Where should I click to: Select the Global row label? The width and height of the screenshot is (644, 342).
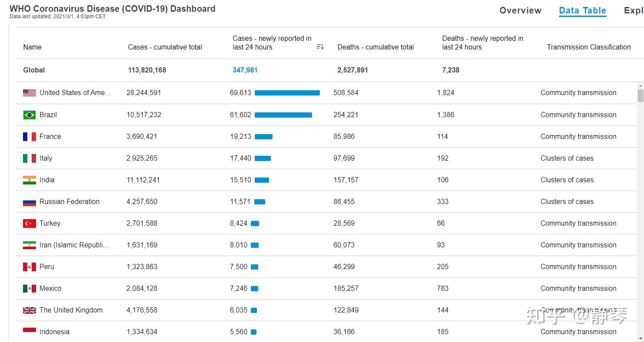click(34, 70)
